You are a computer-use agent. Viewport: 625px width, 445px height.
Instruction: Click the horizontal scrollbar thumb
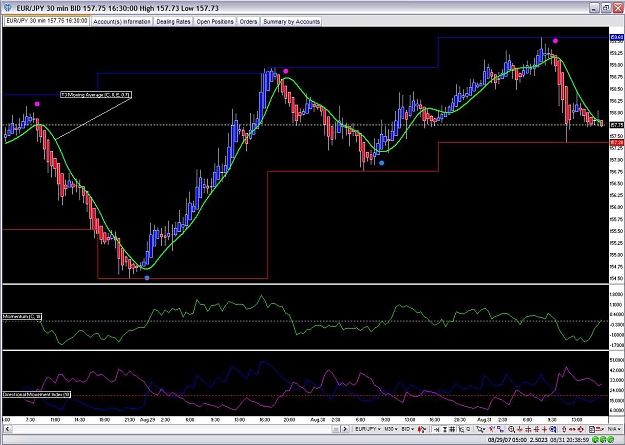click(336, 429)
